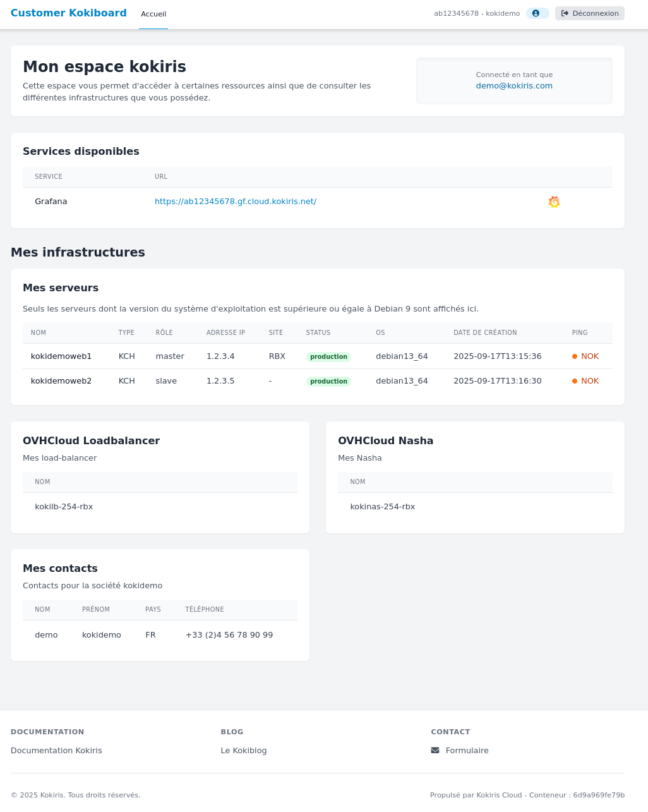Select the kokidemoweb2 server name
The image size is (648, 812).
(61, 381)
